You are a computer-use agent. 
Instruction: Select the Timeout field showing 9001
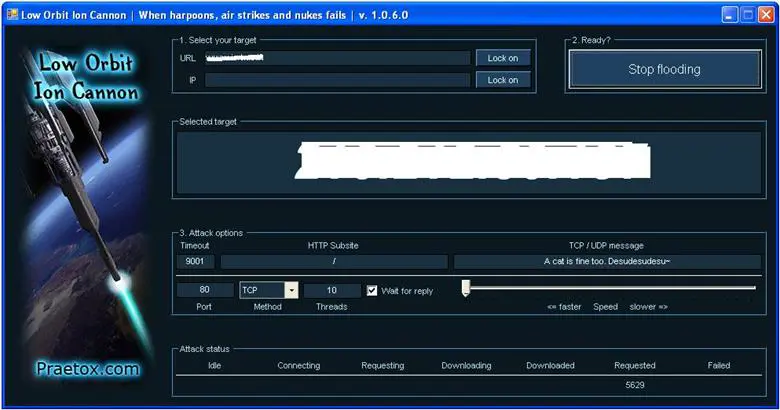[194, 262]
